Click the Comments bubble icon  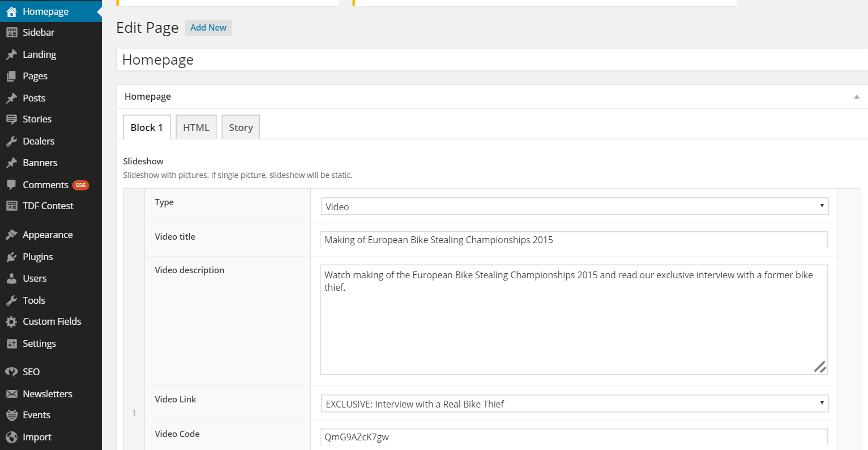[x=11, y=185]
